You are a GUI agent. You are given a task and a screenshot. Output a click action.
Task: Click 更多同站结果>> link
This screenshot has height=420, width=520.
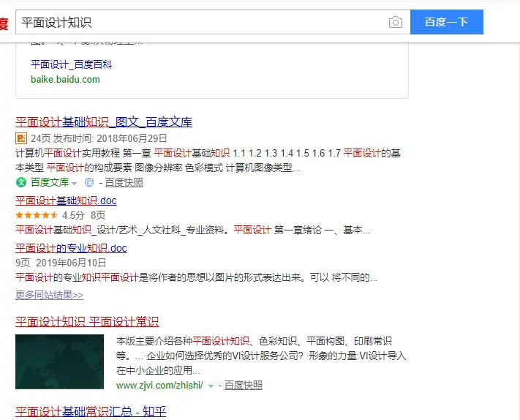(50, 295)
